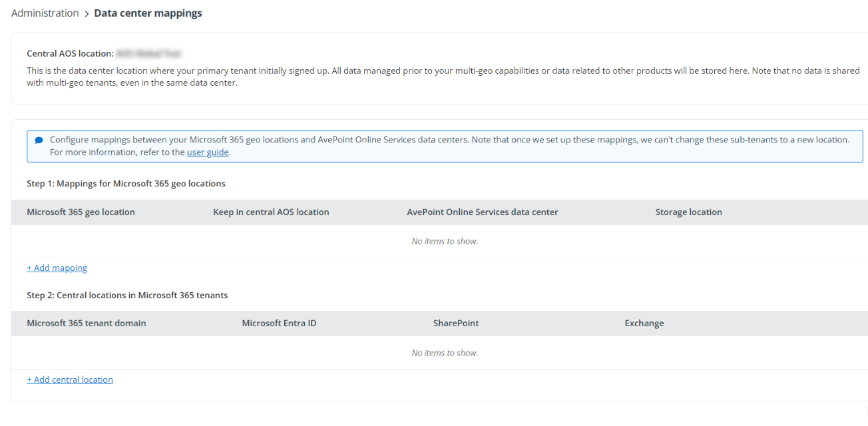The width and height of the screenshot is (868, 426).
Task: Click the Add central location link
Action: pyautogui.click(x=69, y=379)
